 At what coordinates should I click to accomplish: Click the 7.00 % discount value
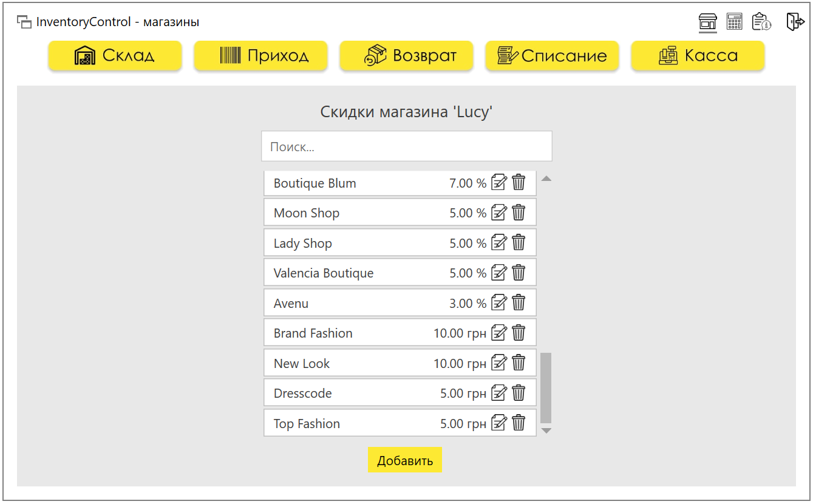[x=468, y=183]
